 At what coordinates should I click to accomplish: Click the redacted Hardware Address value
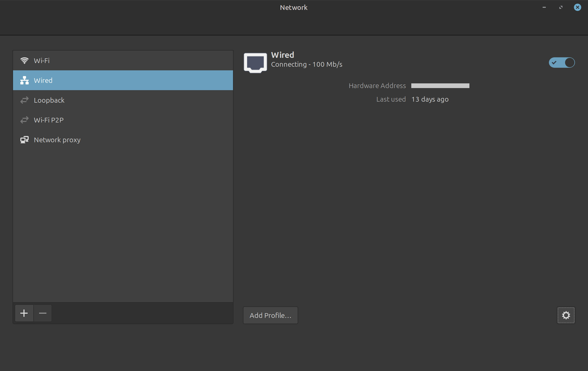click(440, 86)
